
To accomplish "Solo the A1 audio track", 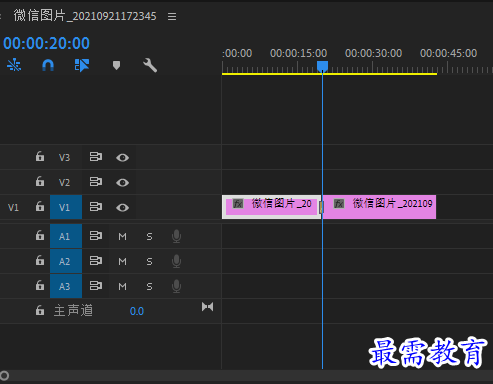I will (x=149, y=237).
